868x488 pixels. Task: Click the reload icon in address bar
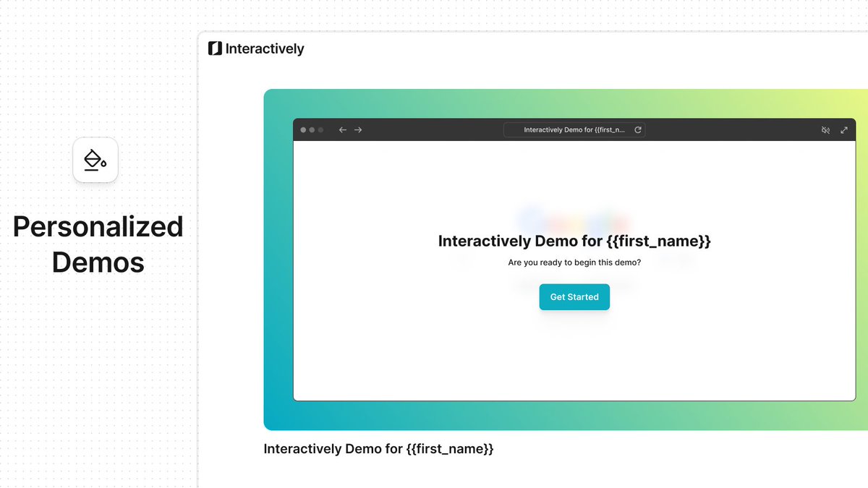[x=638, y=130]
